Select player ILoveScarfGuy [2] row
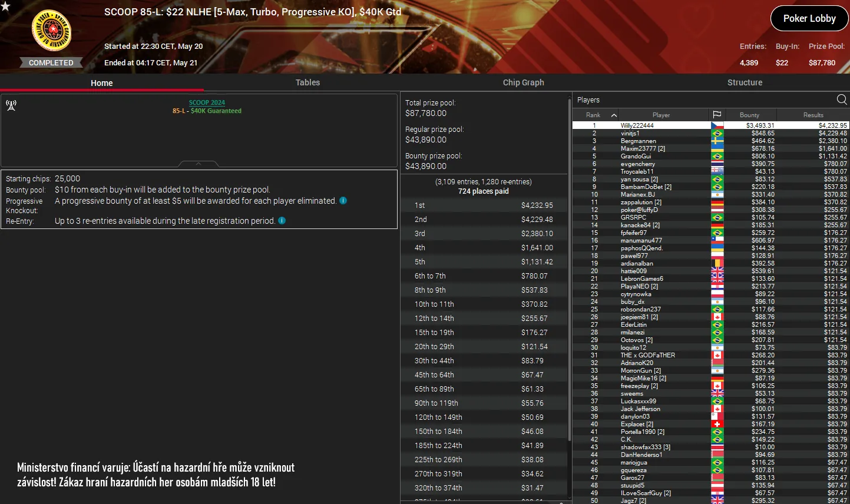 point(711,493)
